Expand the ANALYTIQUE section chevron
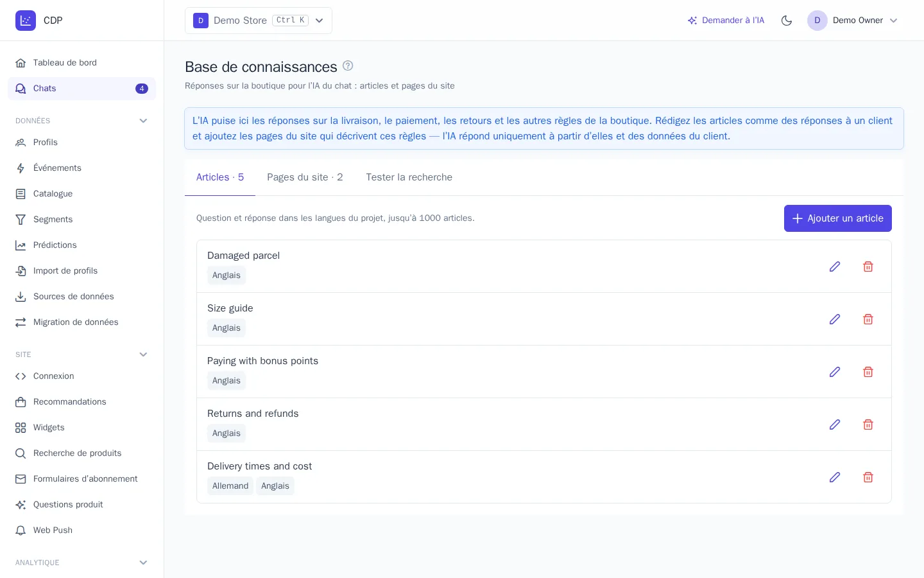Image resolution: width=924 pixels, height=578 pixels. coord(143,563)
